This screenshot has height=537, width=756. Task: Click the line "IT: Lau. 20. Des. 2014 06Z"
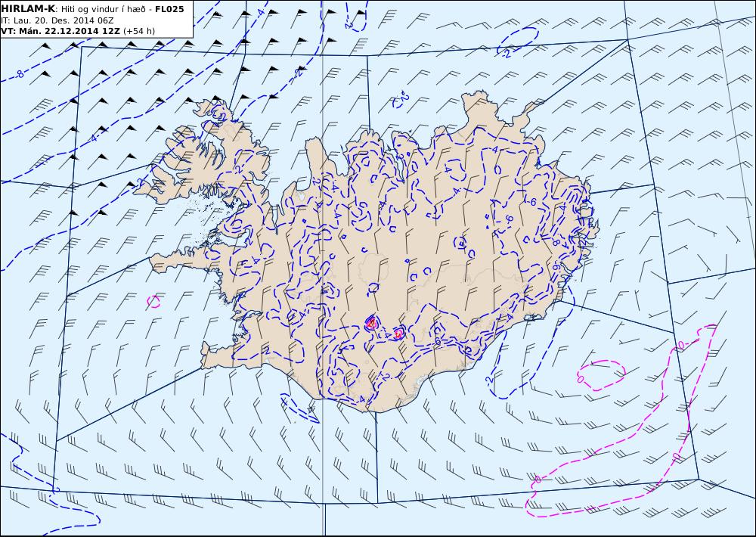coord(57,20)
